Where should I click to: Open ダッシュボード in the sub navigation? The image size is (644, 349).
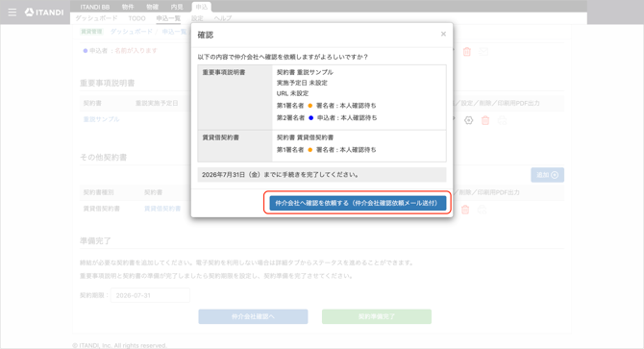click(96, 18)
